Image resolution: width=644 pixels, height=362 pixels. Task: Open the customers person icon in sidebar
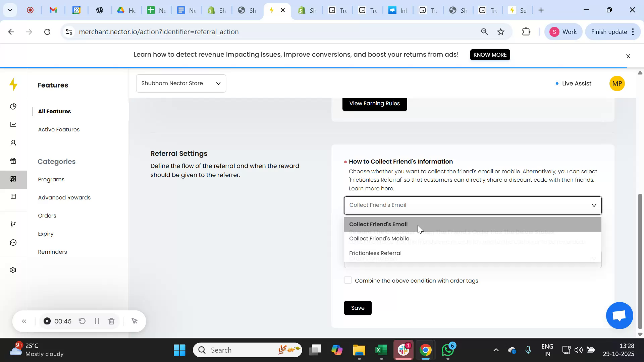click(x=13, y=142)
